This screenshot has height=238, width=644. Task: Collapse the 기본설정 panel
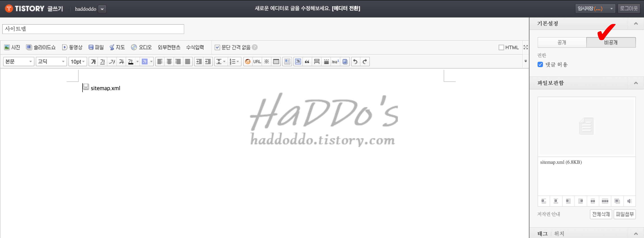click(x=636, y=23)
